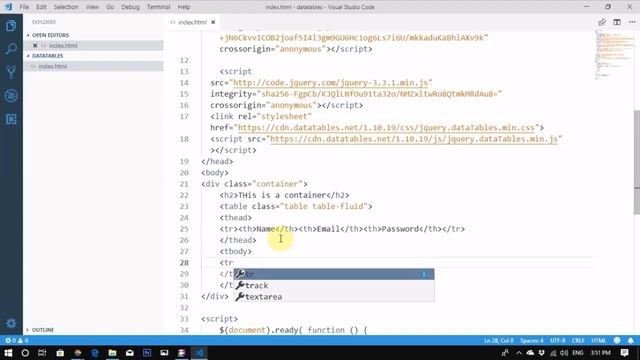This screenshot has height=360, width=640.
Task: Click the Visual Studio Code taskbar icon
Action: 199,353
